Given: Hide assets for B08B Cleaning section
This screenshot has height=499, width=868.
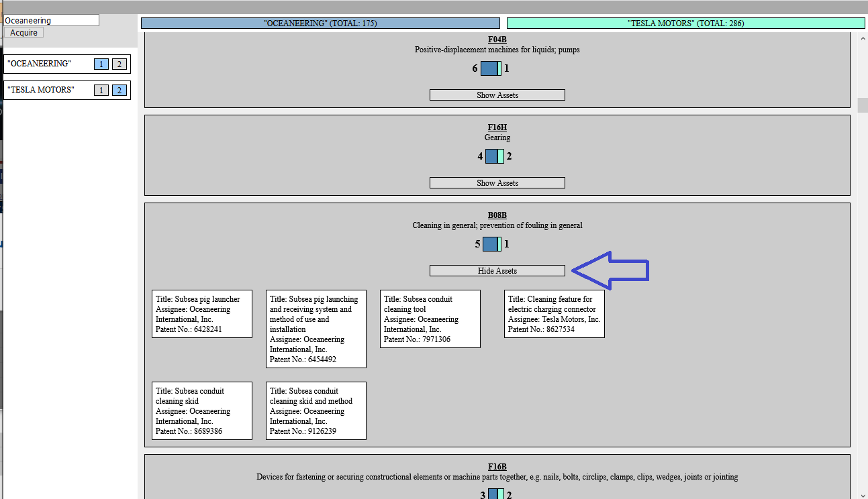Looking at the screenshot, I should [497, 271].
